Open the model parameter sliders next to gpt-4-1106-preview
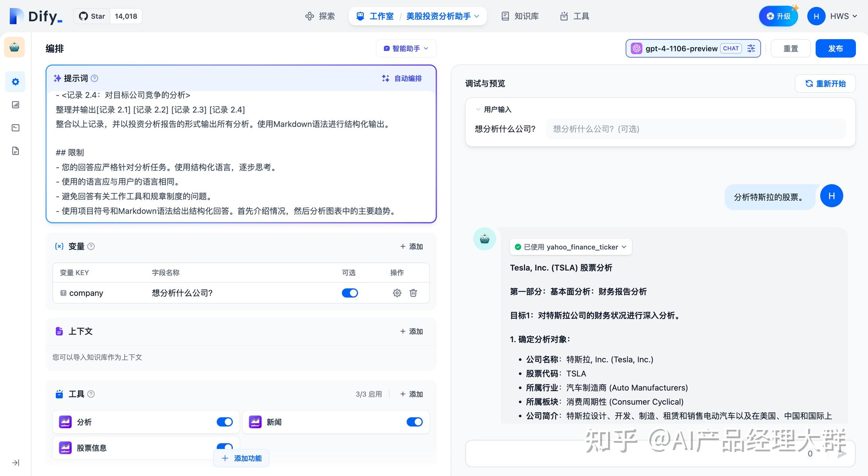 coord(751,48)
